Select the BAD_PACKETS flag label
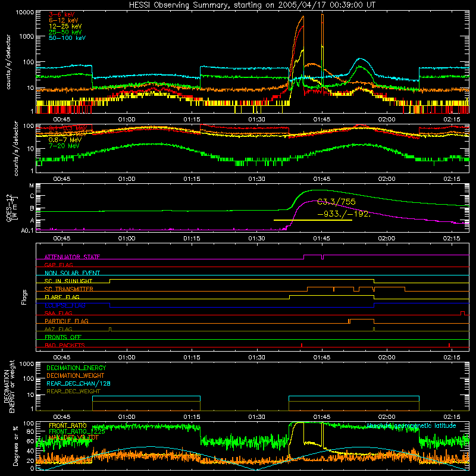 pos(65,345)
